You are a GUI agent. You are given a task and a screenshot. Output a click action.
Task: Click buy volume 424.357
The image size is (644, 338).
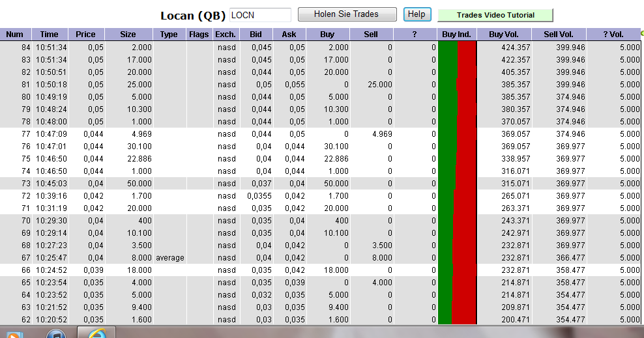point(516,47)
